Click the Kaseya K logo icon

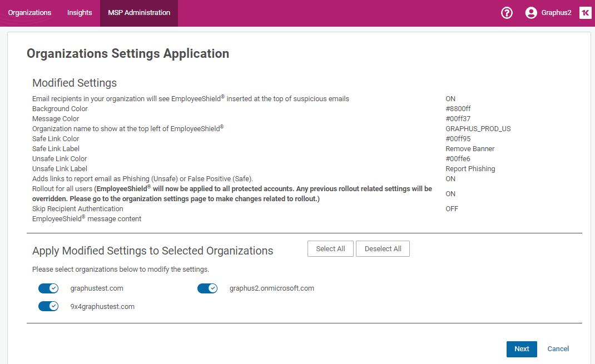tap(585, 13)
